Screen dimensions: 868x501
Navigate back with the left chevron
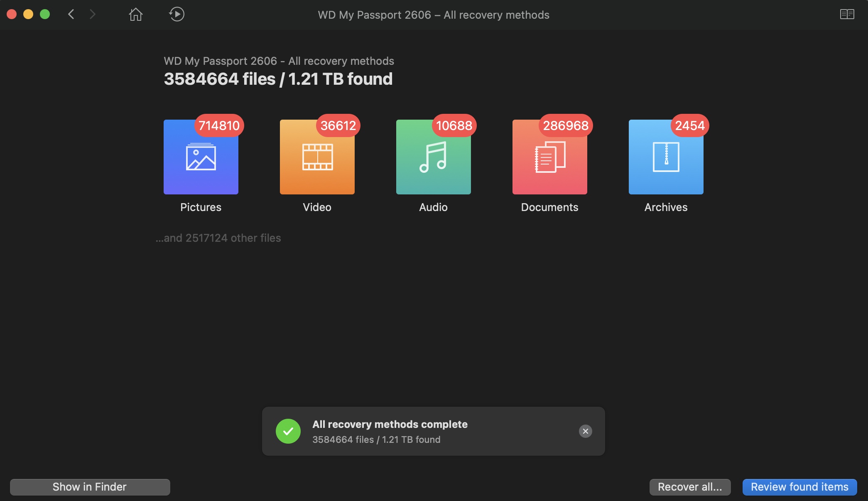[x=71, y=15]
